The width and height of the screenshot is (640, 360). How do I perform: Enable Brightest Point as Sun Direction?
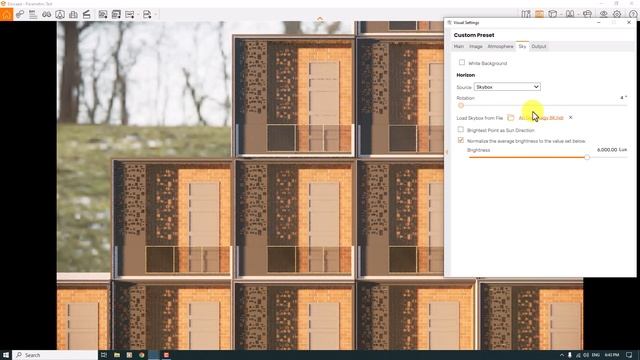pyautogui.click(x=461, y=129)
